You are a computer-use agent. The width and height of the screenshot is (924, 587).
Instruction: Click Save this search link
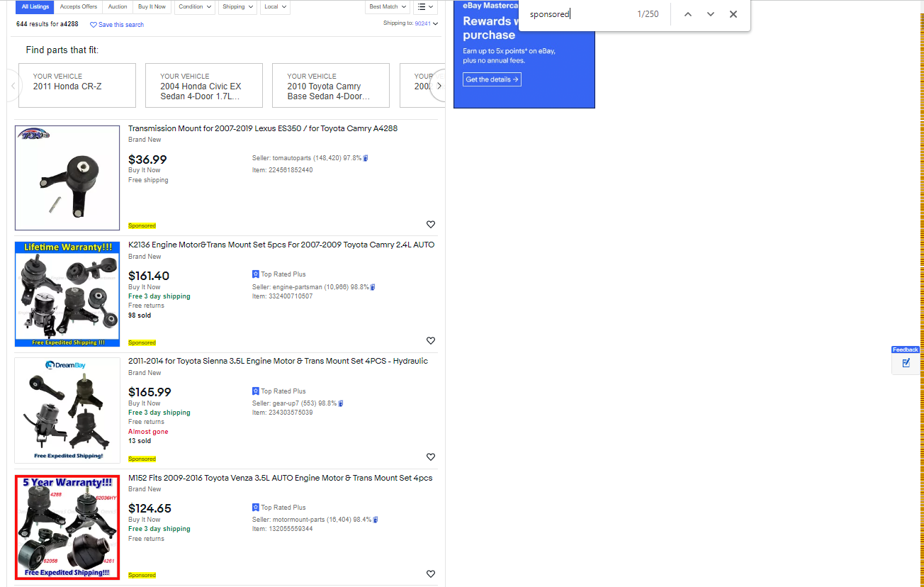point(121,25)
